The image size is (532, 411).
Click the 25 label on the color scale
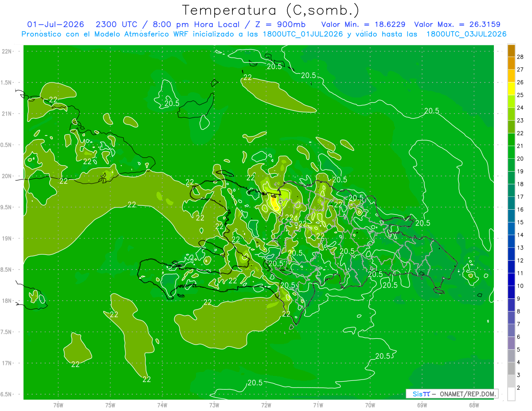[520, 95]
